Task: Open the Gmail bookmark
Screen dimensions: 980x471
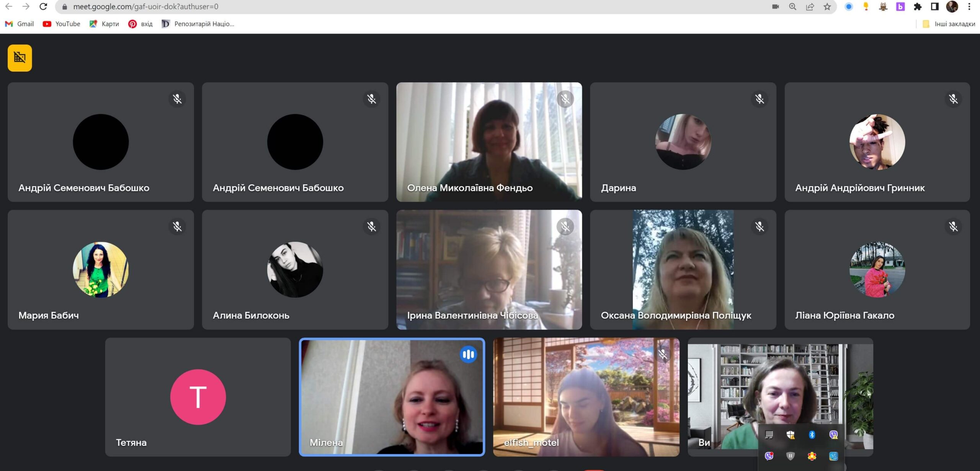Action: coord(20,24)
